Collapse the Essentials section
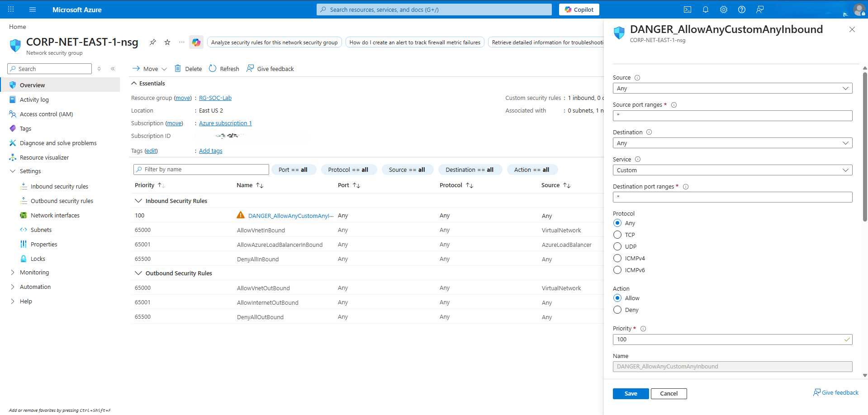The height and width of the screenshot is (415, 868). (x=134, y=83)
